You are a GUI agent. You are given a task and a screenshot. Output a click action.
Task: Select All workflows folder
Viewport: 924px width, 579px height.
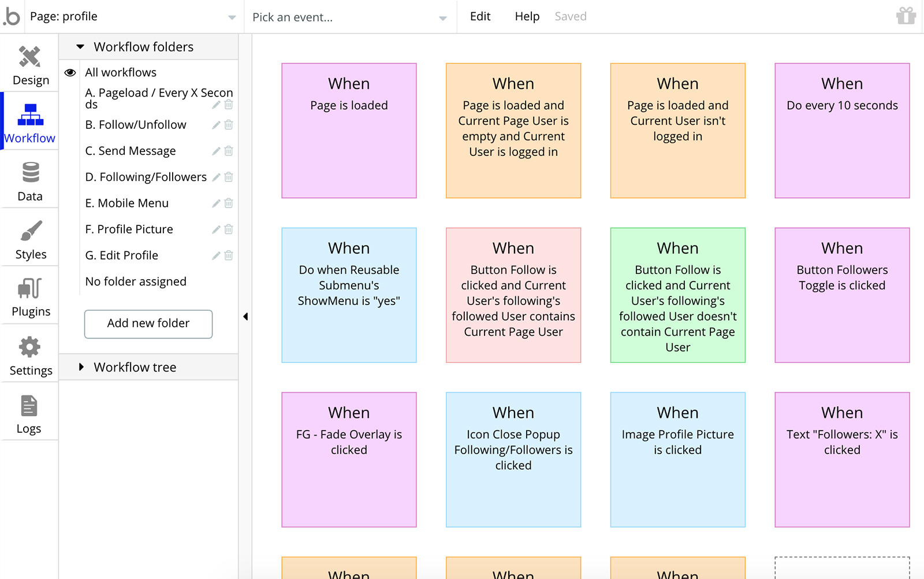(x=121, y=72)
